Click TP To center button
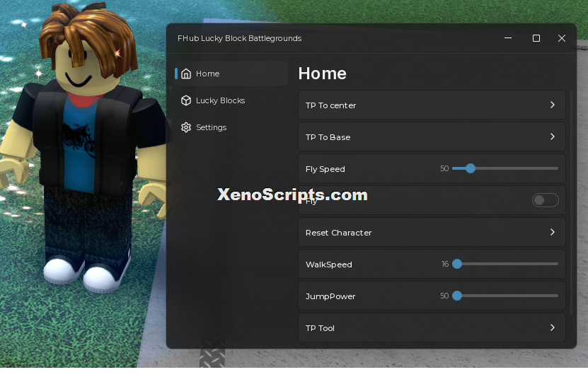The height and width of the screenshot is (389, 588). [432, 105]
